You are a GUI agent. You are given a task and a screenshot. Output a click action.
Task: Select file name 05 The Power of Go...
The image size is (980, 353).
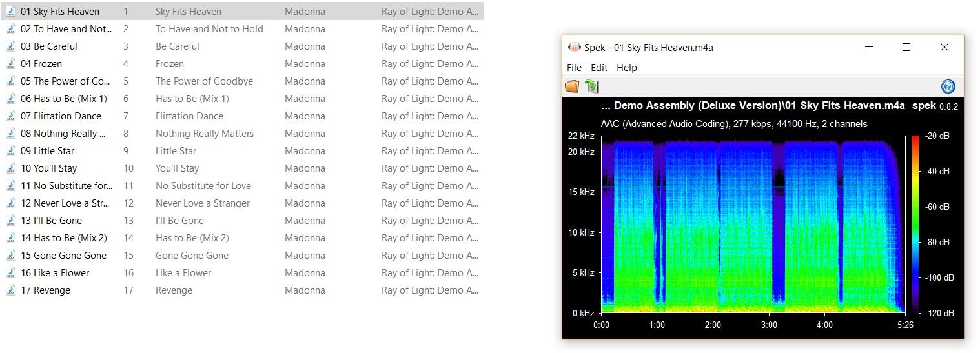click(x=66, y=81)
